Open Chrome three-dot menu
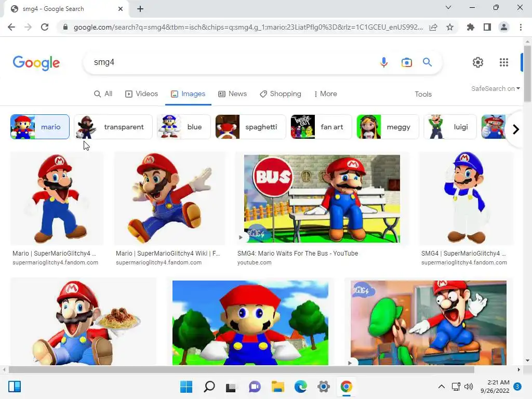Image resolution: width=532 pixels, height=399 pixels. [x=521, y=27]
